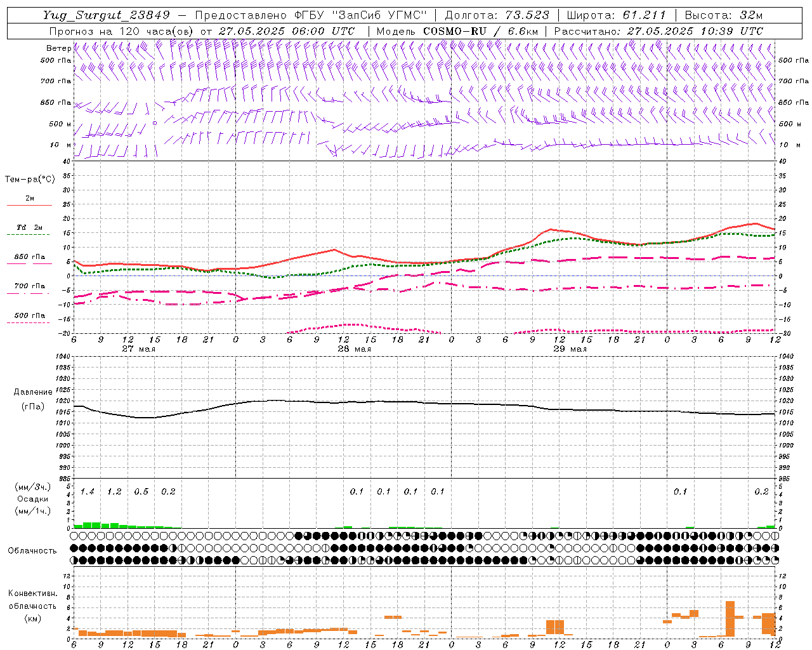Click the 'Прогноз на 120 часа(ов)' forecast header

[x=122, y=30]
